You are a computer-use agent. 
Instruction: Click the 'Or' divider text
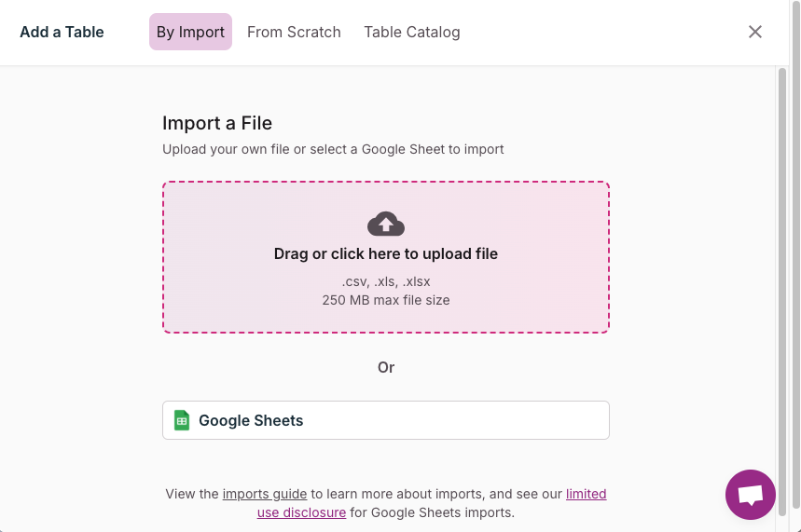(386, 367)
